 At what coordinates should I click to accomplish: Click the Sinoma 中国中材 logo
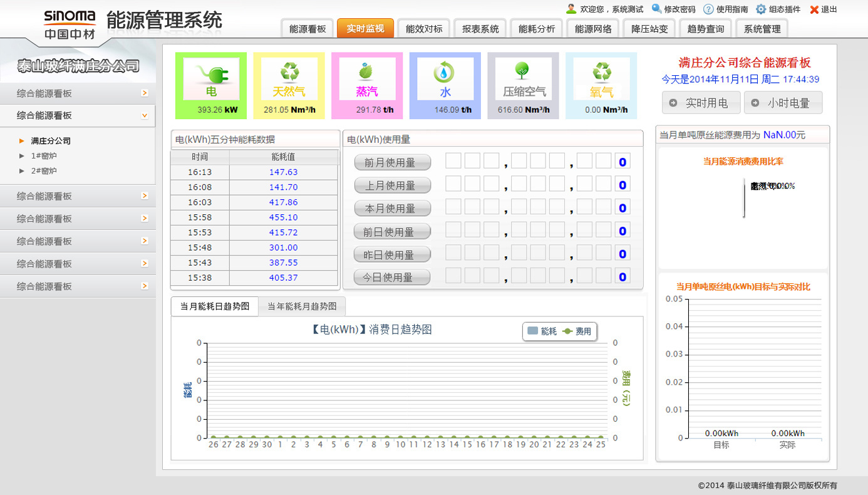point(70,24)
